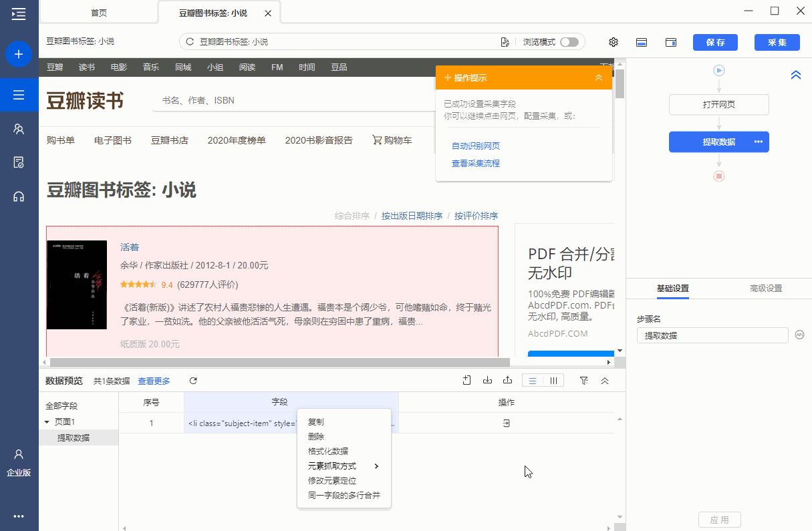Collapse the left sidebar menu icon
This screenshot has width=812, height=531.
tap(19, 13)
